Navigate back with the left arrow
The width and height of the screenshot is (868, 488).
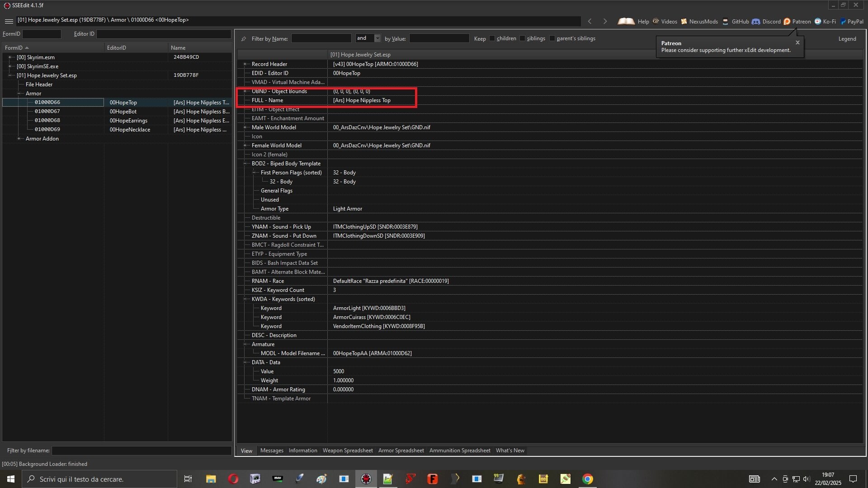[x=590, y=21]
